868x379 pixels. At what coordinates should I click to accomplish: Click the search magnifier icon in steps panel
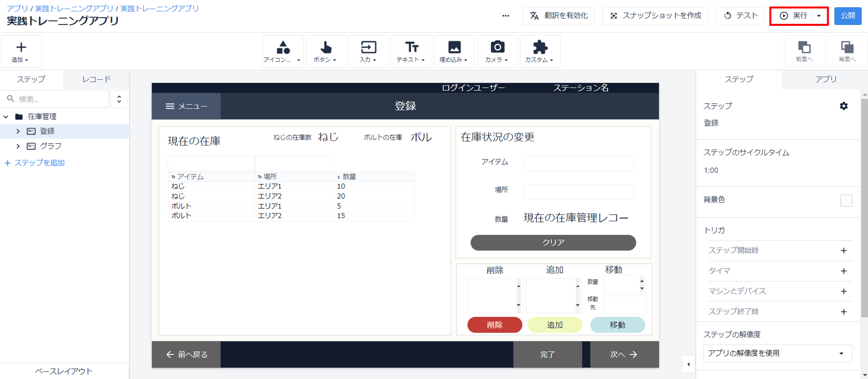(10, 99)
